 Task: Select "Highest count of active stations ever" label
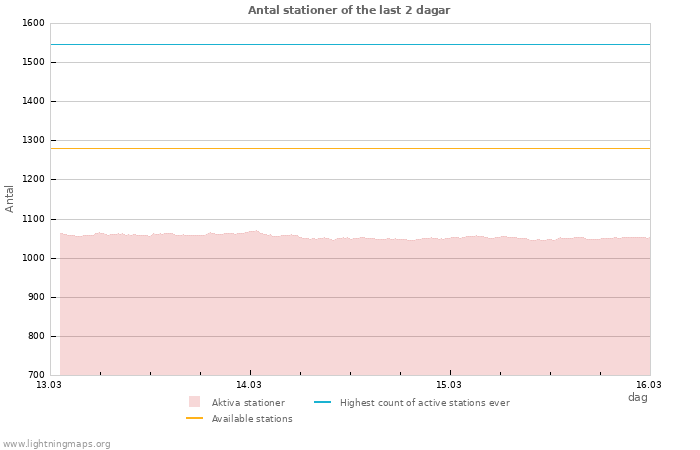[424, 403]
